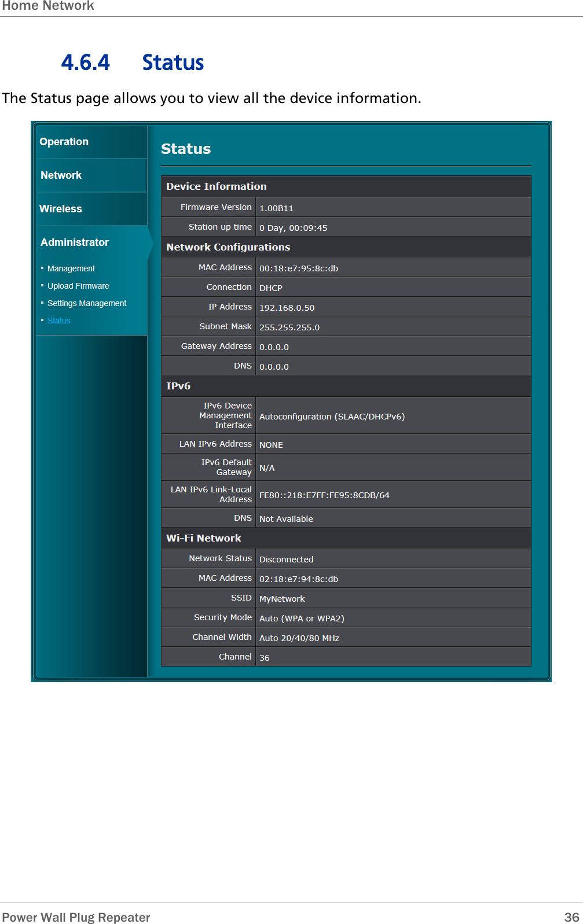Screen dimensions: 583x924
Task: Select the Administrator menu section
Action: (75, 242)
